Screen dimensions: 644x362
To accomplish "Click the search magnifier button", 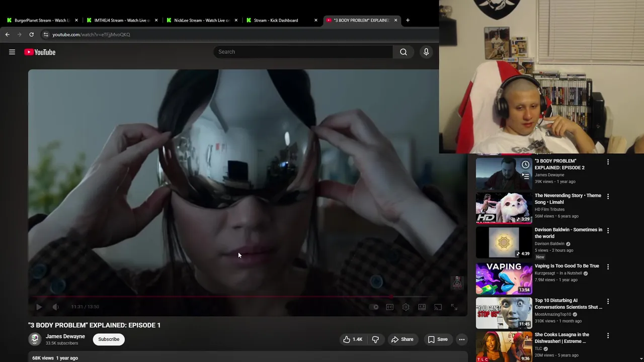I will [404, 52].
